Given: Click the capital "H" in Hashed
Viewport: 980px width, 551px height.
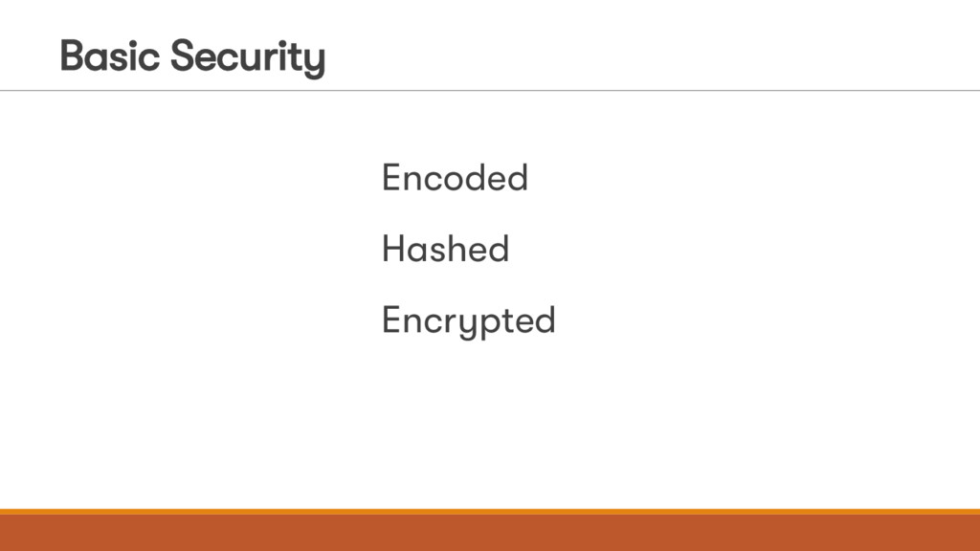Looking at the screenshot, I should [x=393, y=250].
